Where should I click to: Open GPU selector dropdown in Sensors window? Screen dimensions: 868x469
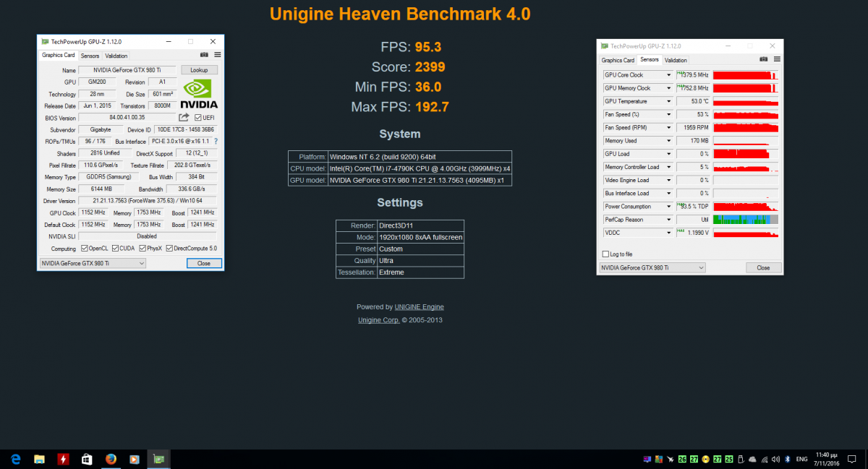652,267
